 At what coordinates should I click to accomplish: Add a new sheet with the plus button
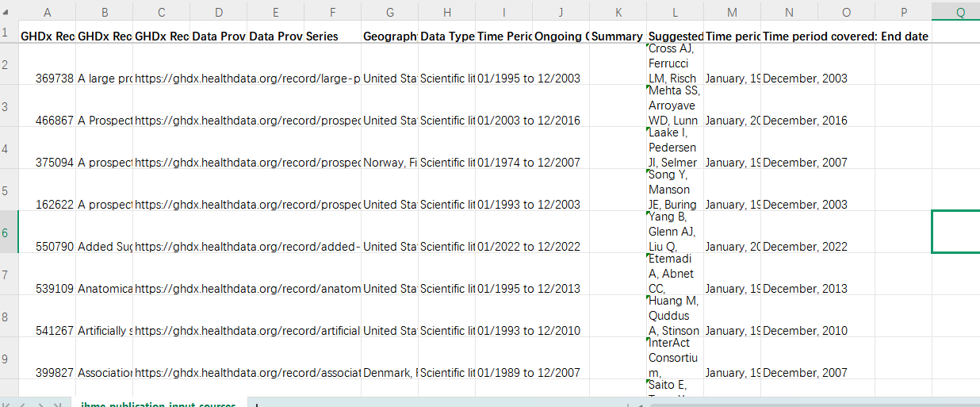257,405
